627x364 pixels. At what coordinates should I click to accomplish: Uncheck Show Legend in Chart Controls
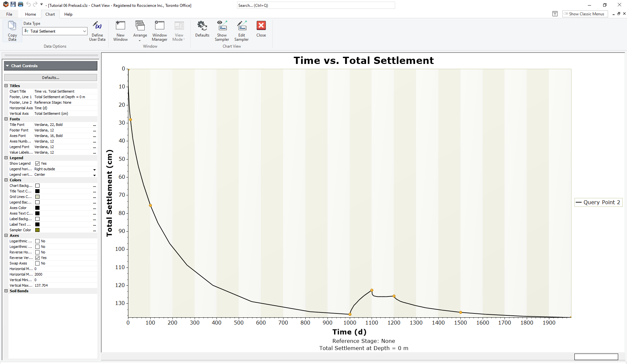[x=38, y=163]
